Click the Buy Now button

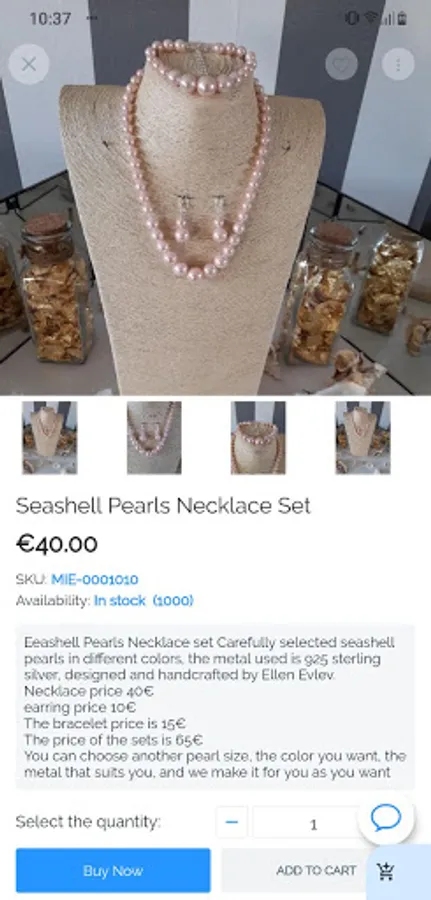click(x=113, y=871)
